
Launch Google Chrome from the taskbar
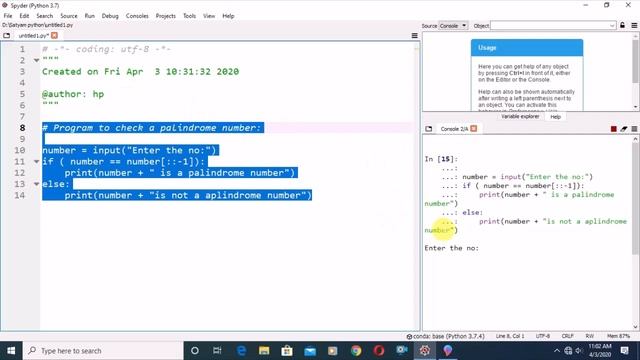click(356, 351)
